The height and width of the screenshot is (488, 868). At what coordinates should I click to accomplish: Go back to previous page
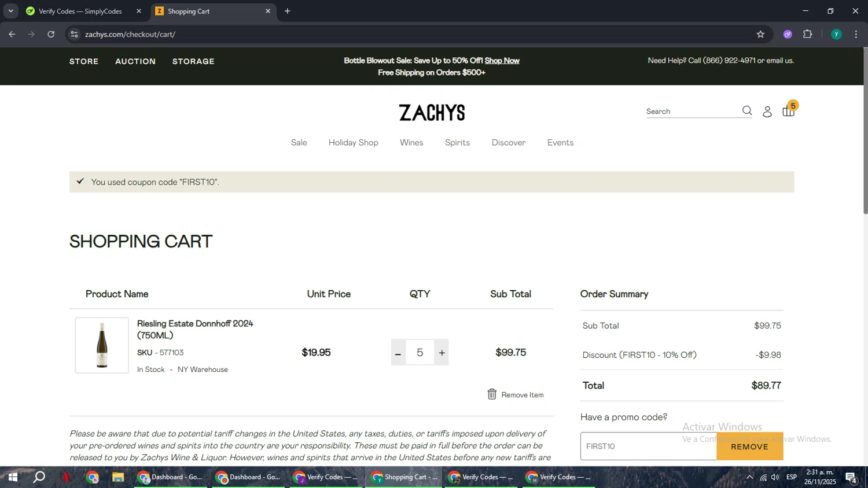tap(12, 35)
